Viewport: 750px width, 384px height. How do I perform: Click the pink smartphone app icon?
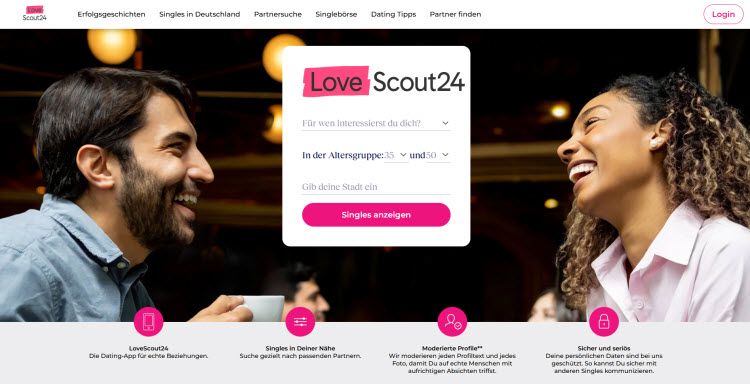coord(149,322)
